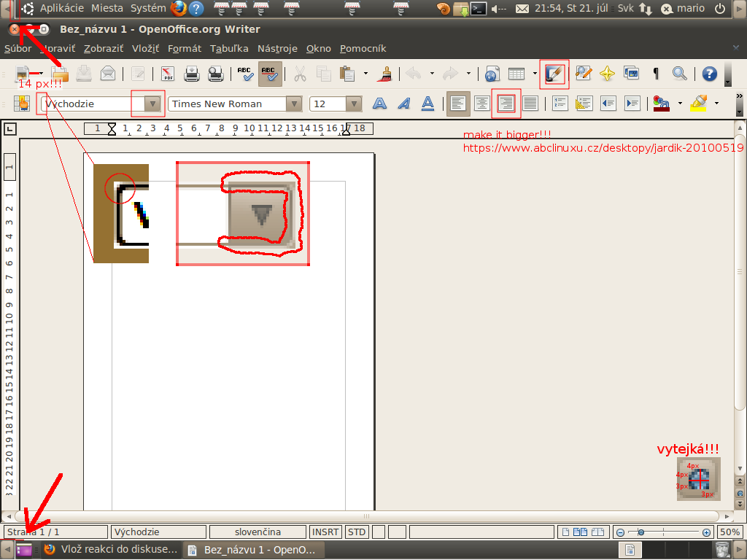Open the Paste options dropdown arrow
The image size is (747, 560).
point(365,74)
